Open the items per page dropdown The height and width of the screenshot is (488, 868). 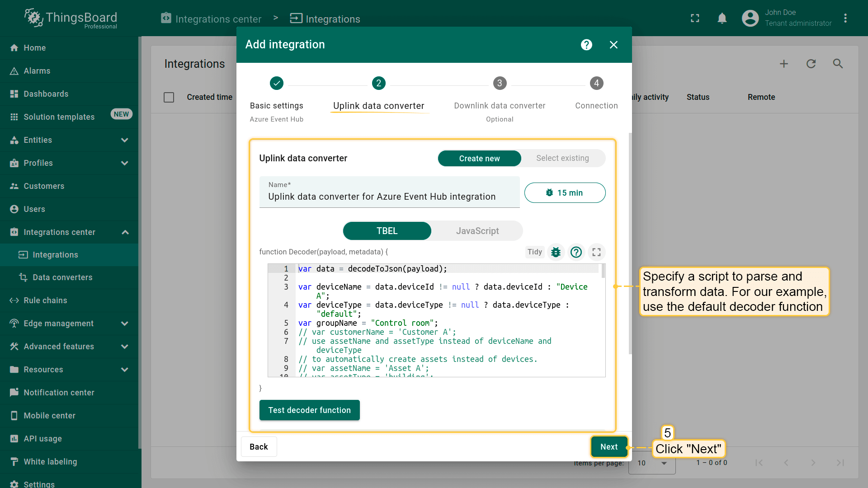(652, 463)
